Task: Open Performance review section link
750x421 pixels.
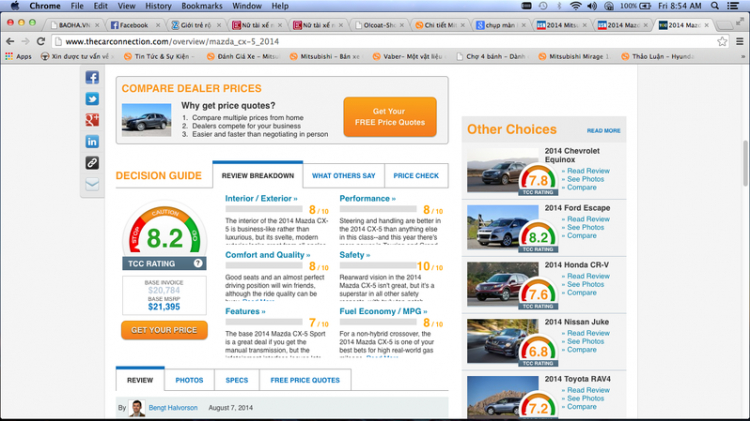Action: (367, 199)
